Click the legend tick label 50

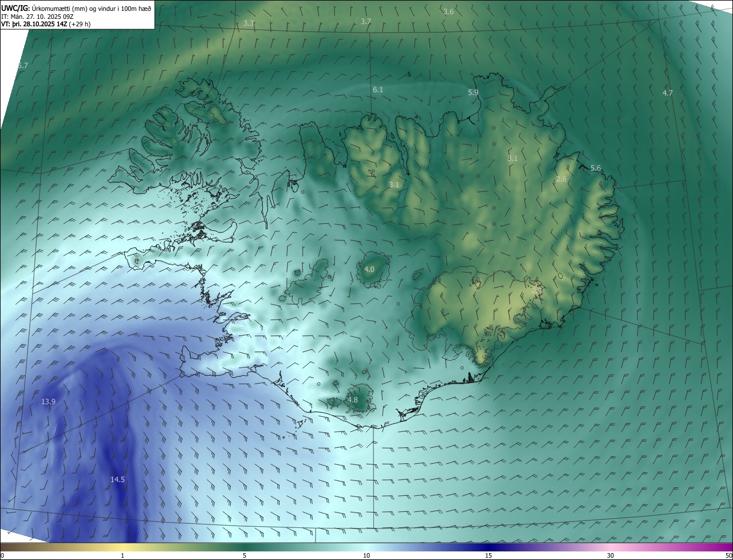coord(728,555)
